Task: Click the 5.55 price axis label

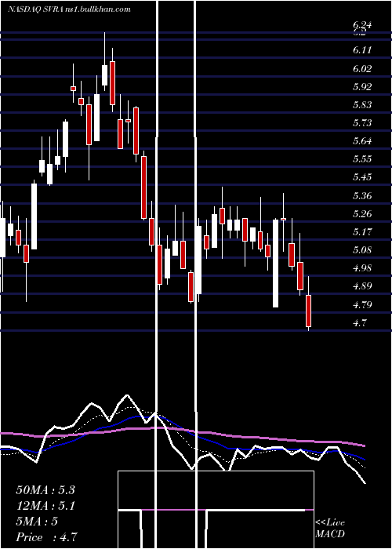Action: [x=362, y=159]
